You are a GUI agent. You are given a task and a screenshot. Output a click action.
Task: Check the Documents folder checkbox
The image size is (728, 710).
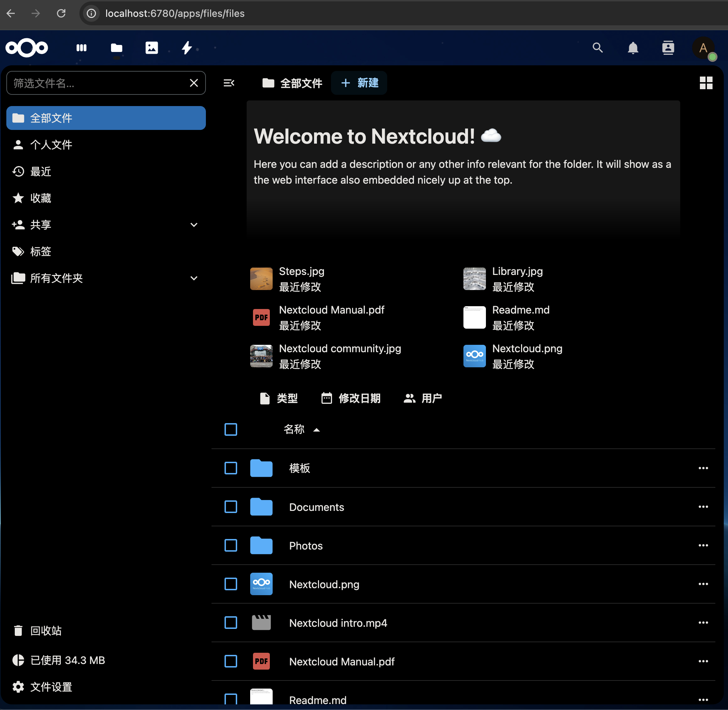[230, 507]
